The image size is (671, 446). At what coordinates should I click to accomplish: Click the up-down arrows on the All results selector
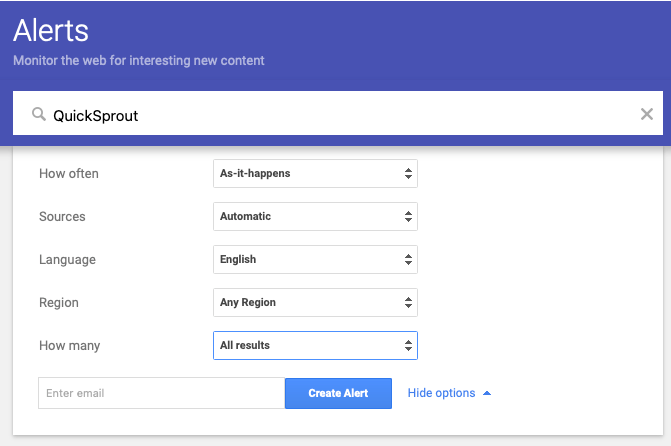(x=408, y=345)
